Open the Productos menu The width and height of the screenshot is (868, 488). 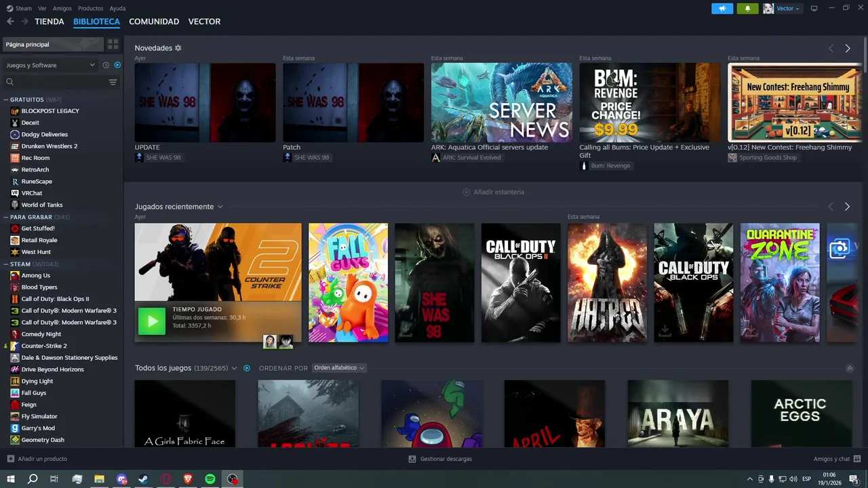tap(91, 8)
